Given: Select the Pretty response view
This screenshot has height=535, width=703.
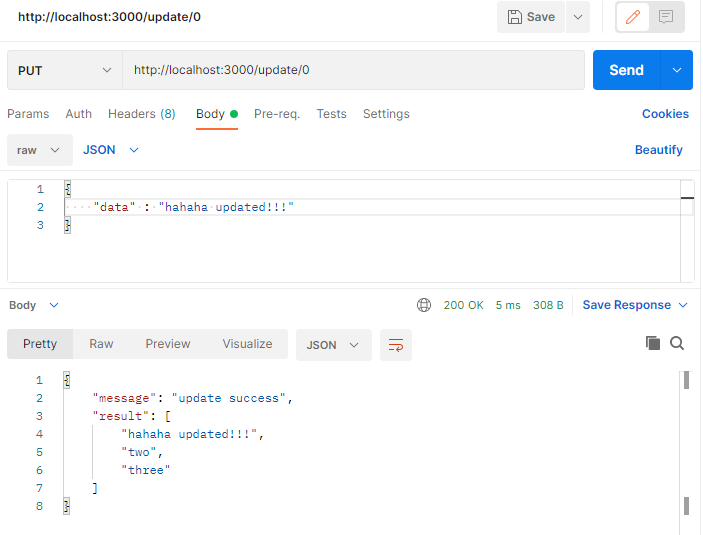Looking at the screenshot, I should 40,344.
